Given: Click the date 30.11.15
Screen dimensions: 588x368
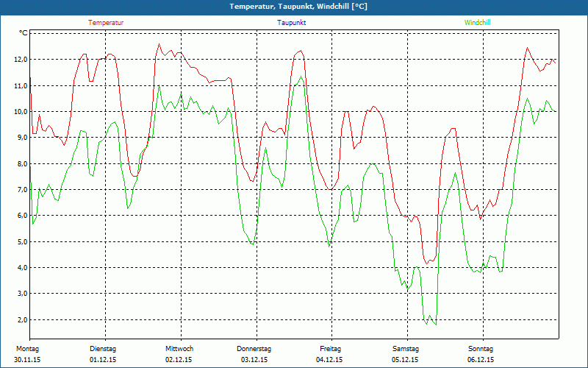Looking at the screenshot, I should (x=27, y=360).
